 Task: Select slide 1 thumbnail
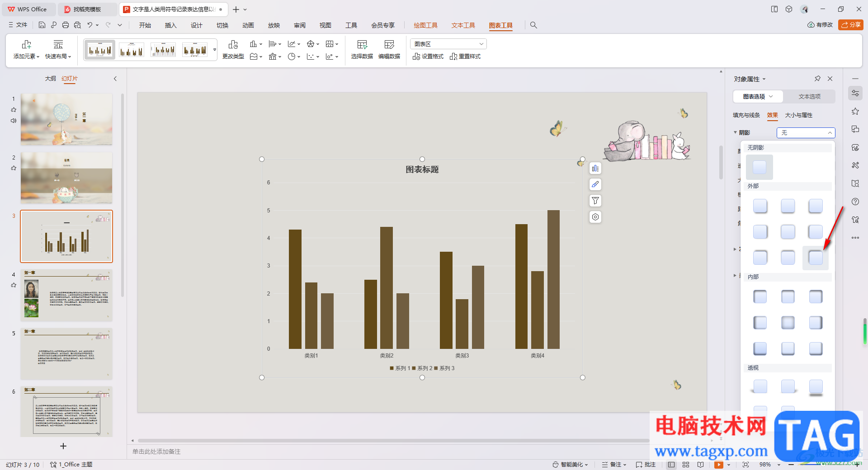coord(66,119)
